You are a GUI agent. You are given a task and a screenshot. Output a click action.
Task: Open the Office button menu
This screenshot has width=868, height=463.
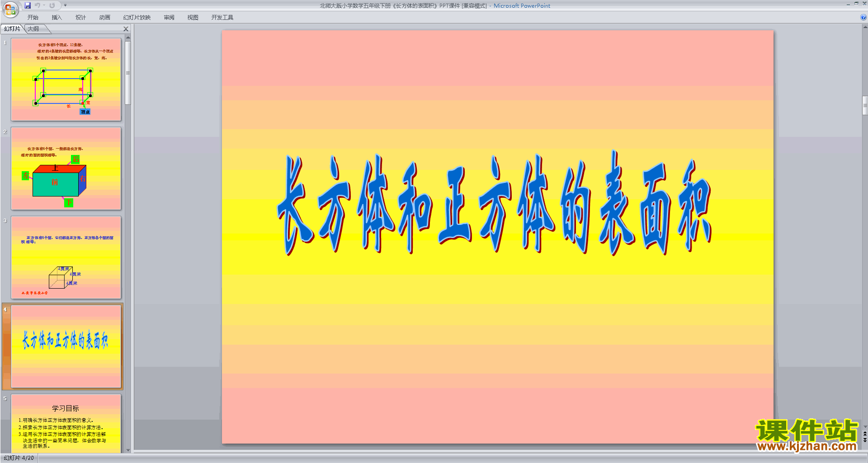[10, 9]
